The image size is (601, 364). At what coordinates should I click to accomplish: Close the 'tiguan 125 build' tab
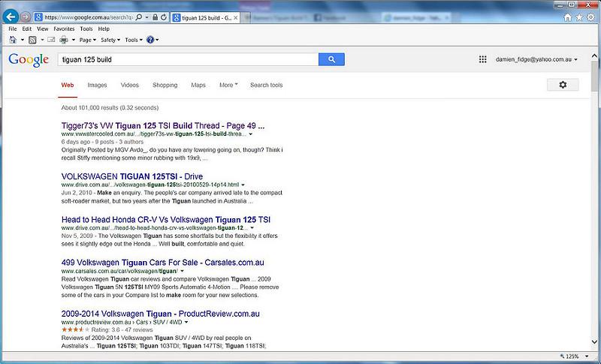point(236,17)
